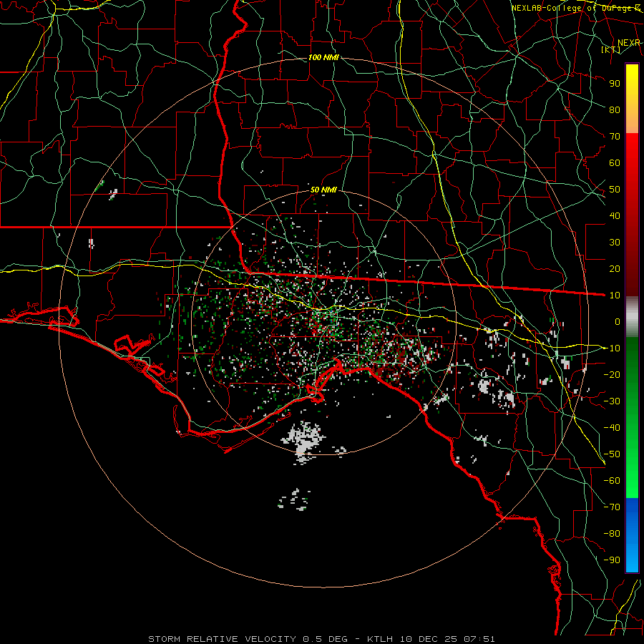Screen dimensions: 644x644
Task: Click the 10 value on the velocity scale
Action: [615, 296]
